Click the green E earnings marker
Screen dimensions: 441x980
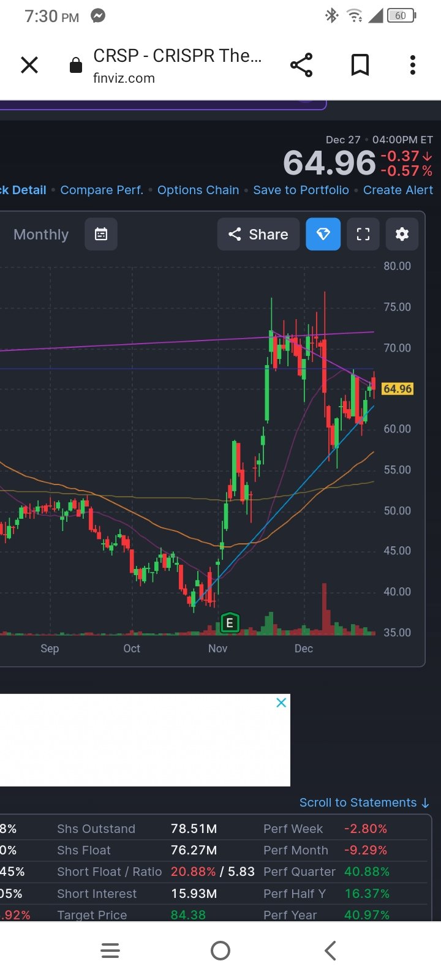[x=230, y=623]
